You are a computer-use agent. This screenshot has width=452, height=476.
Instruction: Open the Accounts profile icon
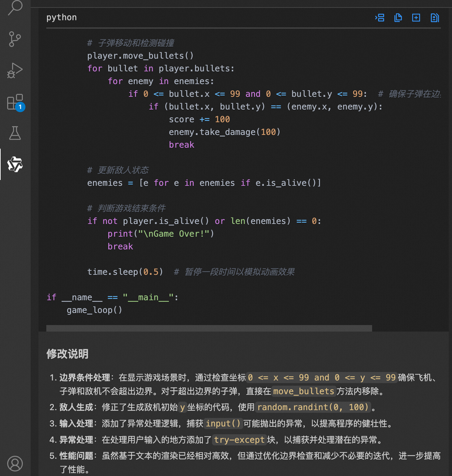coord(15,463)
